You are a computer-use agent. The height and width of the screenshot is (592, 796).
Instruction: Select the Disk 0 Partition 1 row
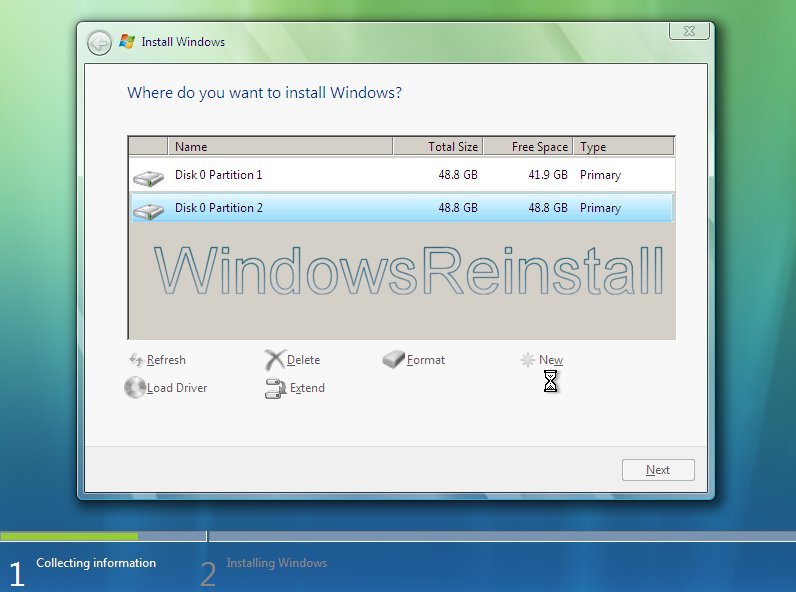(402, 175)
